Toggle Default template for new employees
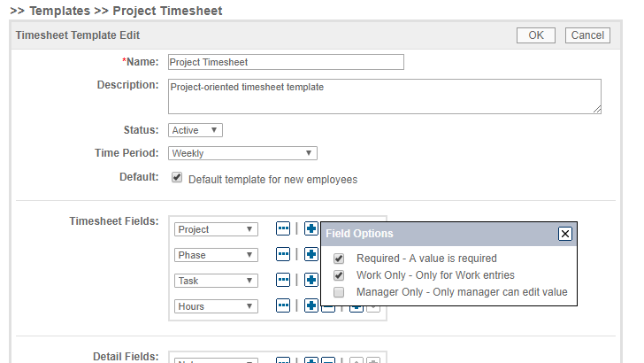Viewport: 644px width, 363px height. point(177,178)
